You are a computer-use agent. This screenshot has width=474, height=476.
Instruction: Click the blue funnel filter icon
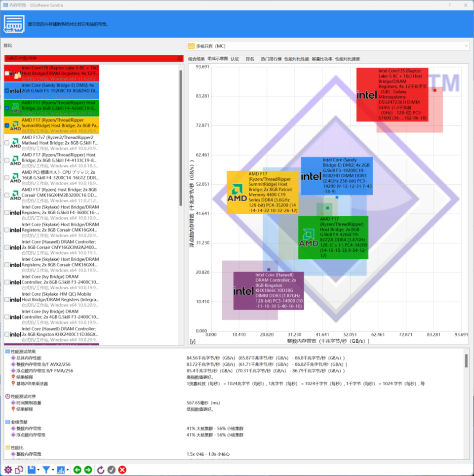pyautogui.click(x=46, y=470)
